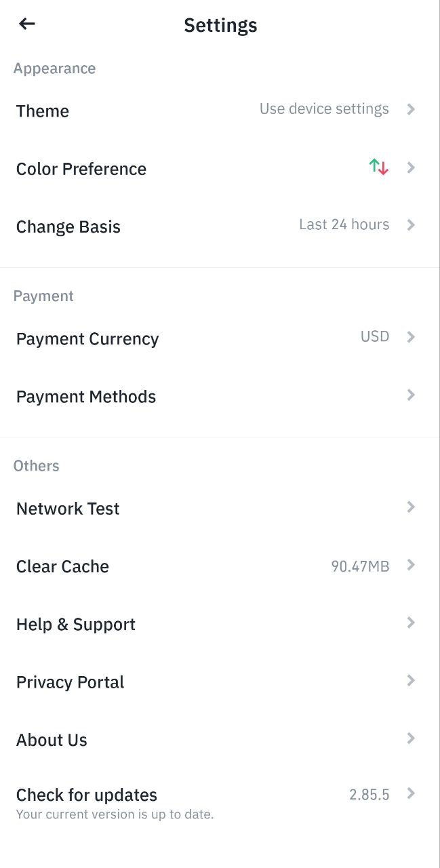Tap the Privacy Portal chevron icon
This screenshot has height=868, width=440.
coord(411,680)
